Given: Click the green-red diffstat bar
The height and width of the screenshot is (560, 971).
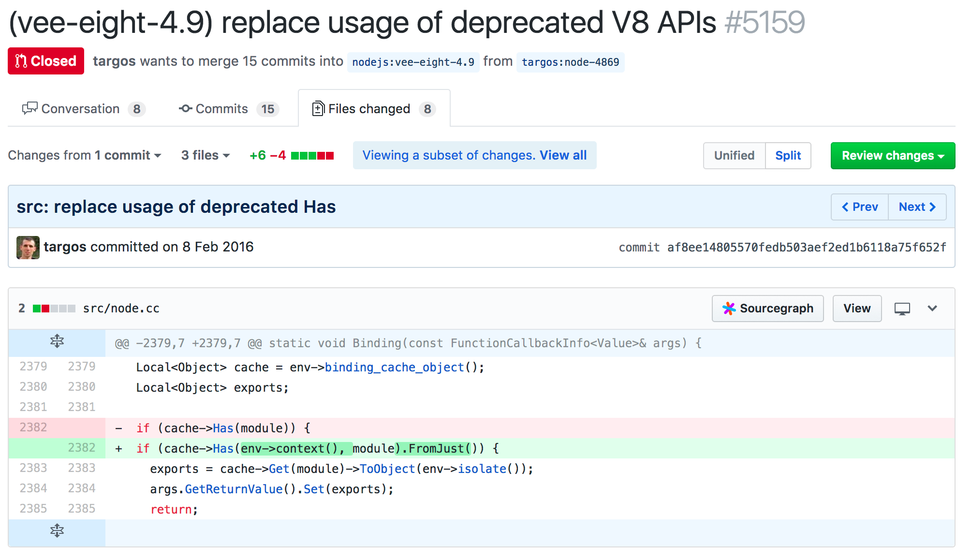Looking at the screenshot, I should (x=312, y=156).
